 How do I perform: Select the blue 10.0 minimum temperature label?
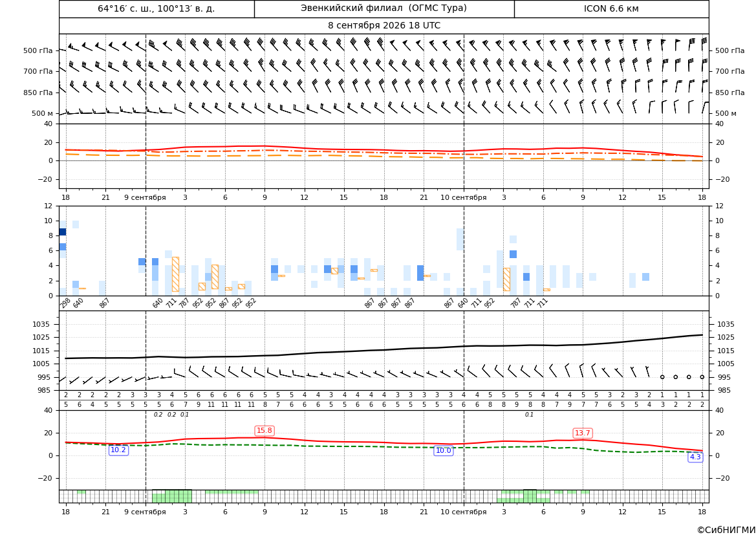click(443, 450)
